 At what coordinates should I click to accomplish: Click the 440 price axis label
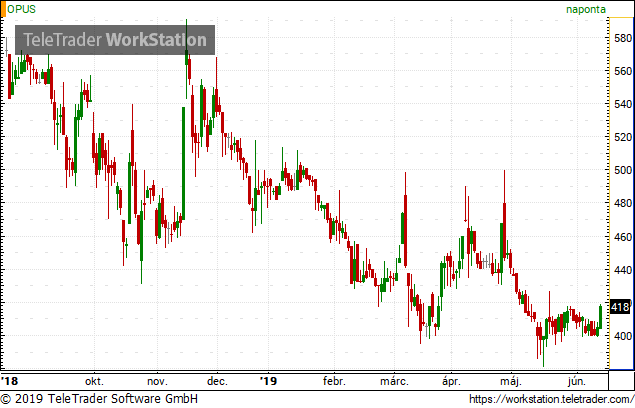coord(623,270)
